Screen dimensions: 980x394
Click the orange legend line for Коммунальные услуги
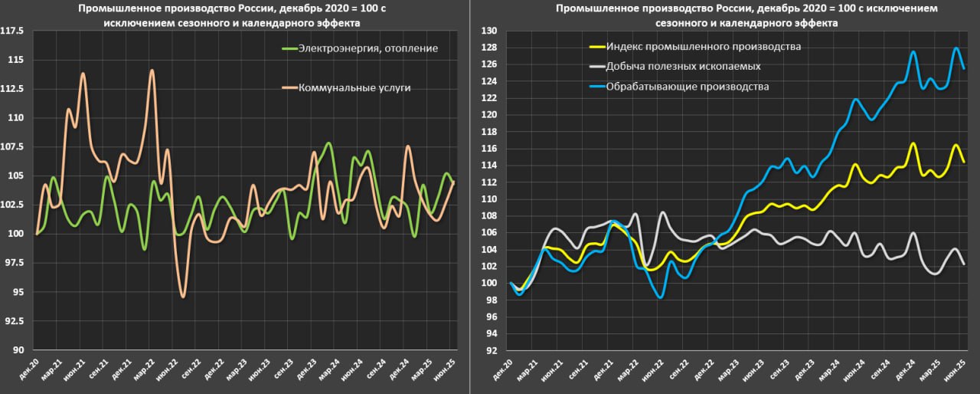(288, 87)
